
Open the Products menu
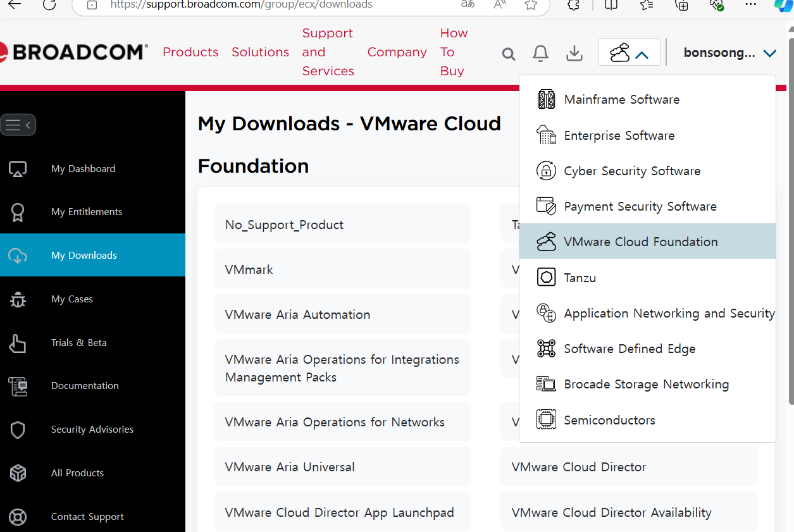190,52
